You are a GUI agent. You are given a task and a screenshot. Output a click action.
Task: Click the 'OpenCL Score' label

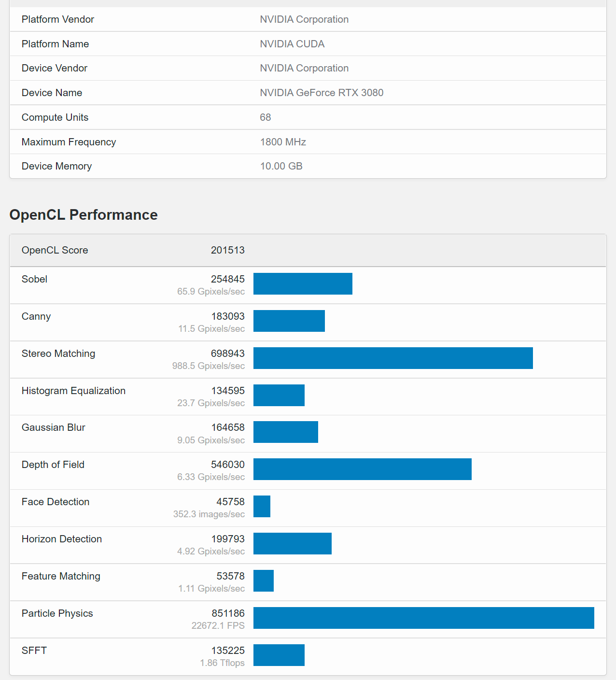tap(55, 250)
